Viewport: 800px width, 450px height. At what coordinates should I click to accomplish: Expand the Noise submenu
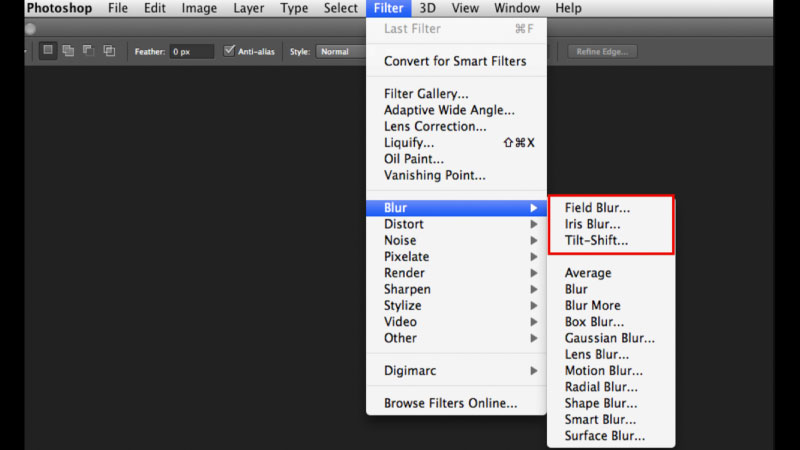tap(456, 240)
